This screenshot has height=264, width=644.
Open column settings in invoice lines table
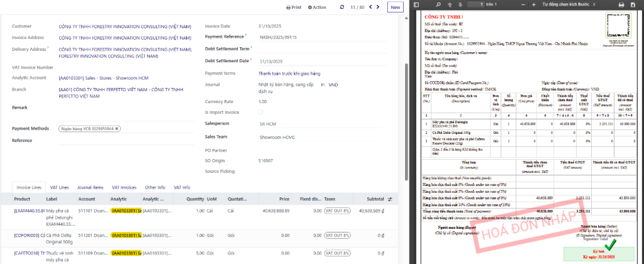(390, 199)
